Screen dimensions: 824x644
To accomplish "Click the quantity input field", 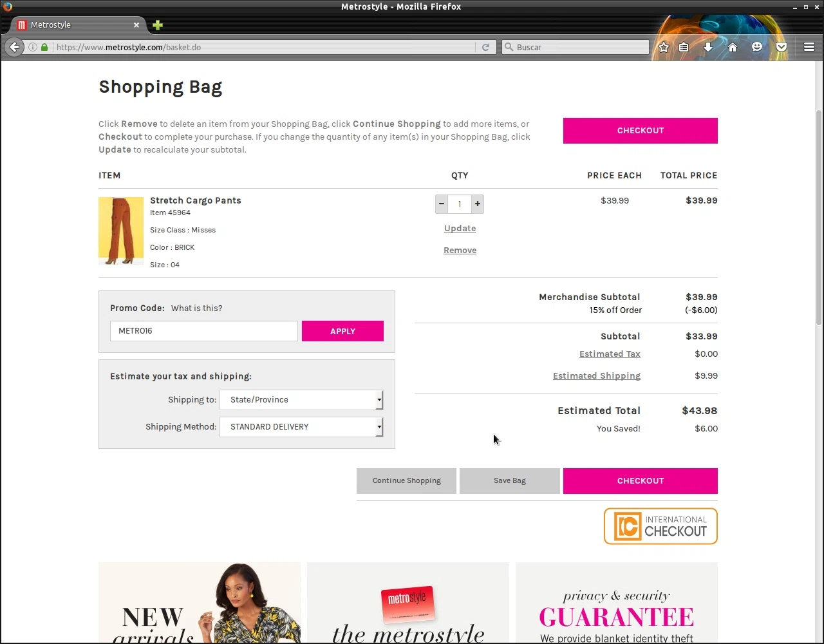I will tap(460, 204).
